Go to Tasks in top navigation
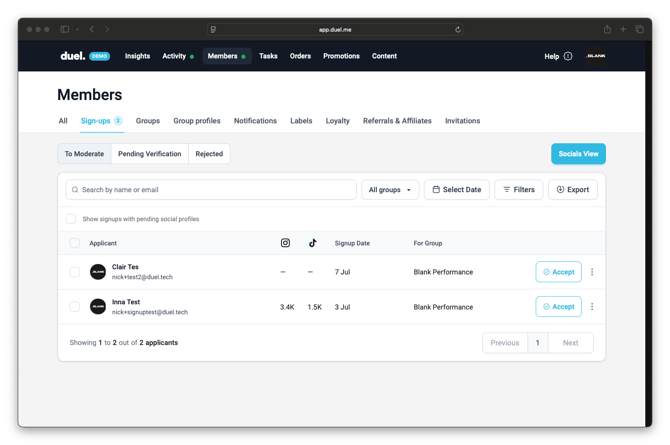This screenshot has height=445, width=670. 268,56
